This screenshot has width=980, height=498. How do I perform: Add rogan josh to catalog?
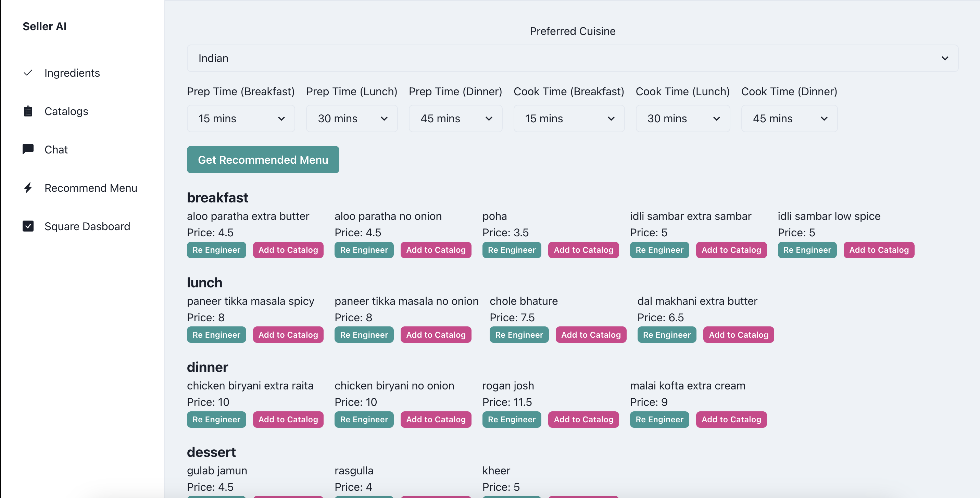[583, 419]
